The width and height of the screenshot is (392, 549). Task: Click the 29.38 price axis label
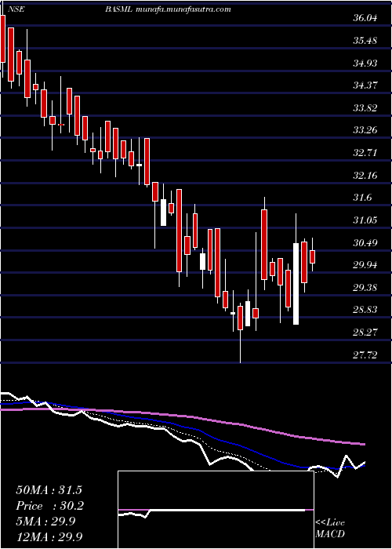(x=365, y=288)
